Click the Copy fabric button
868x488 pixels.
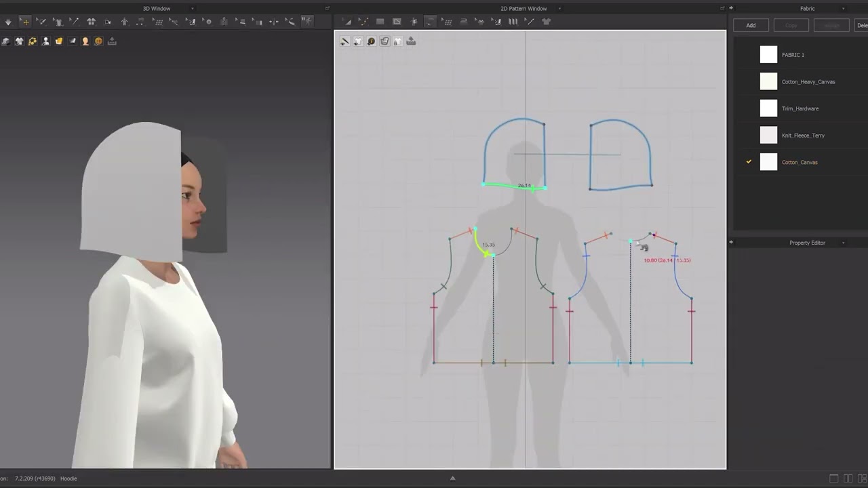click(791, 25)
